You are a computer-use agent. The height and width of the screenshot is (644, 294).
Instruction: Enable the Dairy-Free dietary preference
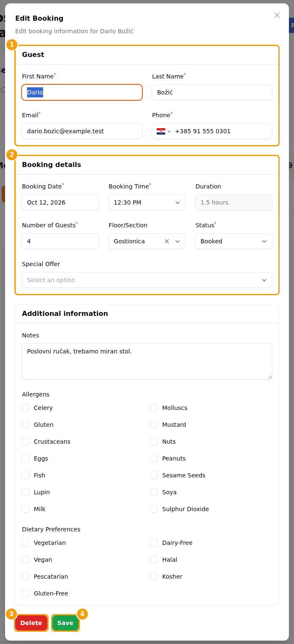point(154,543)
